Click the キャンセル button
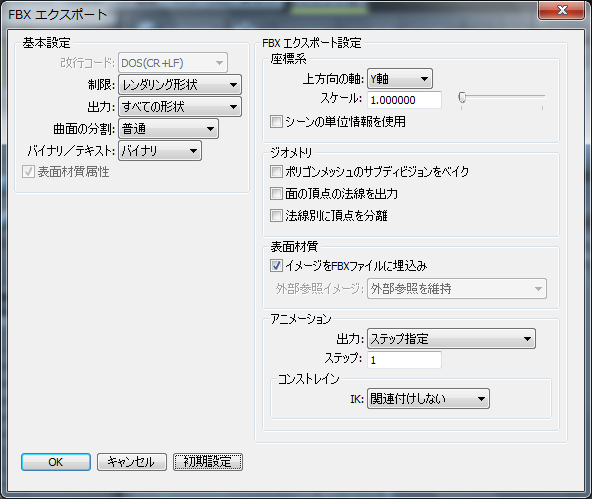Screen dimensions: 592x499 click(x=131, y=462)
